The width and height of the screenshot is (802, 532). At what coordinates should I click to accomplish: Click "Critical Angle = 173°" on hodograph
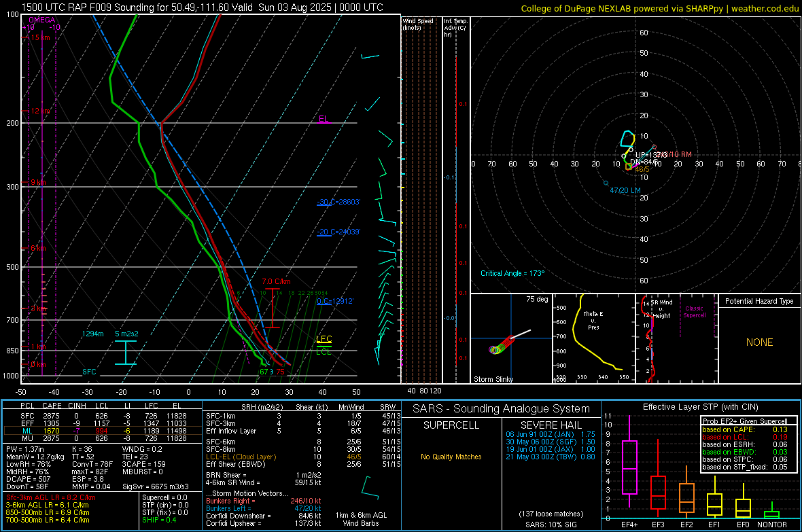click(x=512, y=273)
